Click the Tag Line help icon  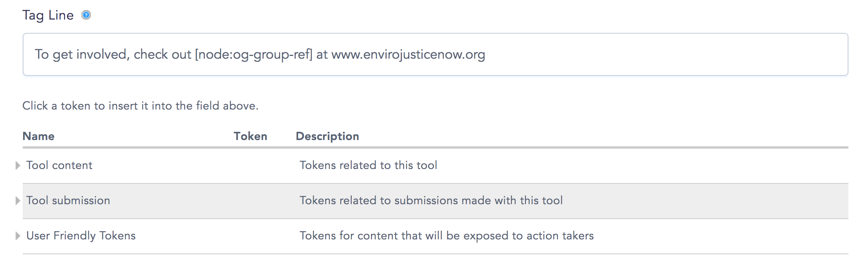pyautogui.click(x=86, y=15)
